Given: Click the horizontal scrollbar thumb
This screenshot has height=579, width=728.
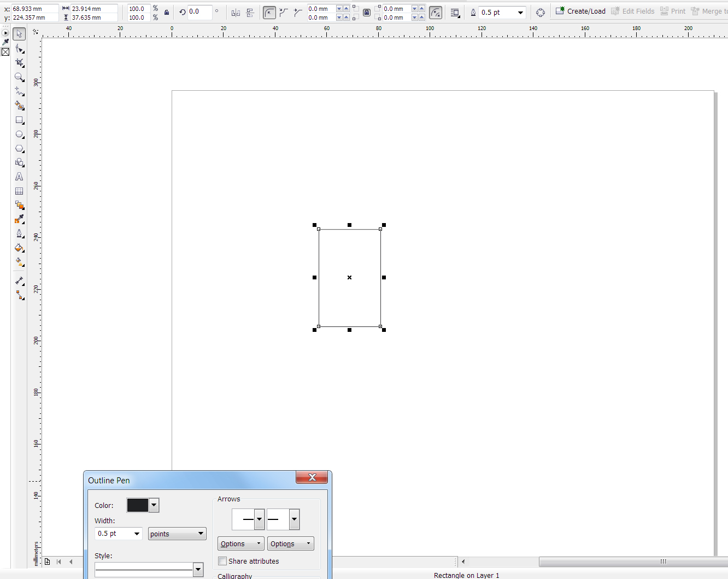Looking at the screenshot, I should pyautogui.click(x=634, y=562).
